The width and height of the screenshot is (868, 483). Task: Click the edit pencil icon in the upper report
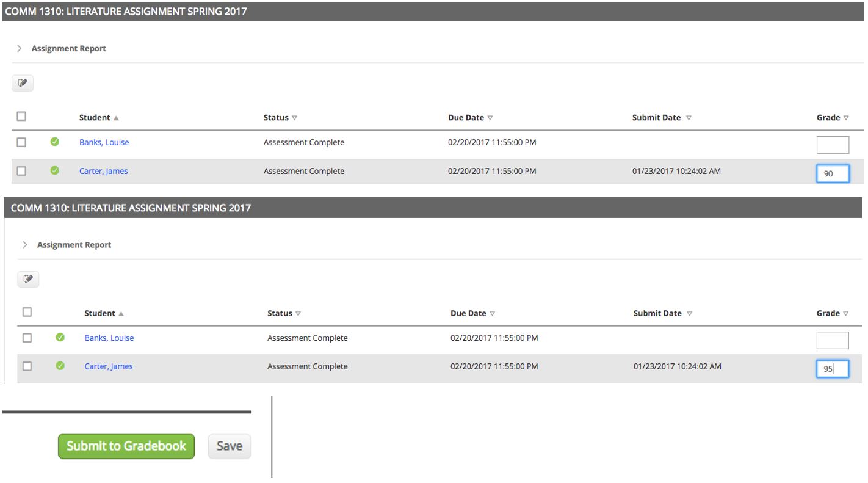point(23,84)
